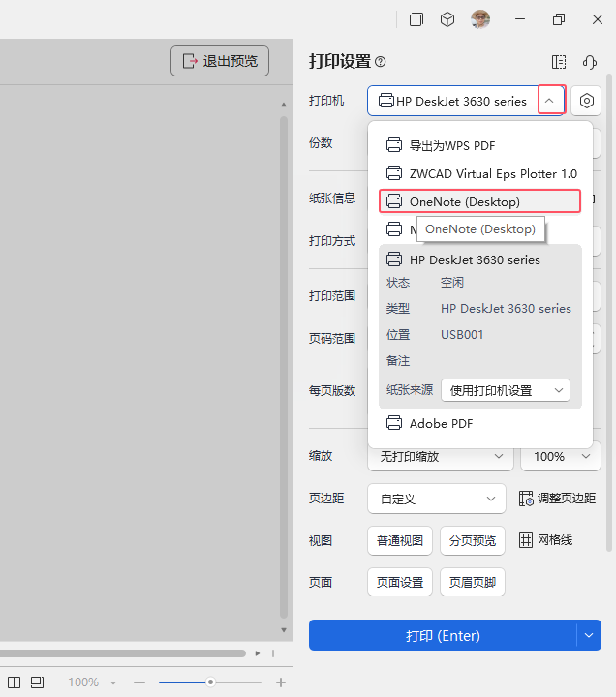Click preview scroll down arrow
The image size is (616, 697).
coord(284,630)
